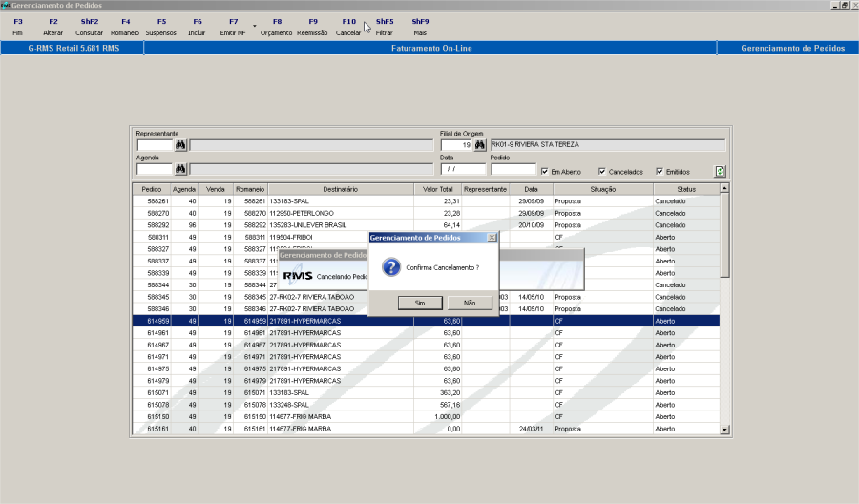Click ShF9 Mais toolbar button
The image size is (859, 504).
[x=420, y=27]
